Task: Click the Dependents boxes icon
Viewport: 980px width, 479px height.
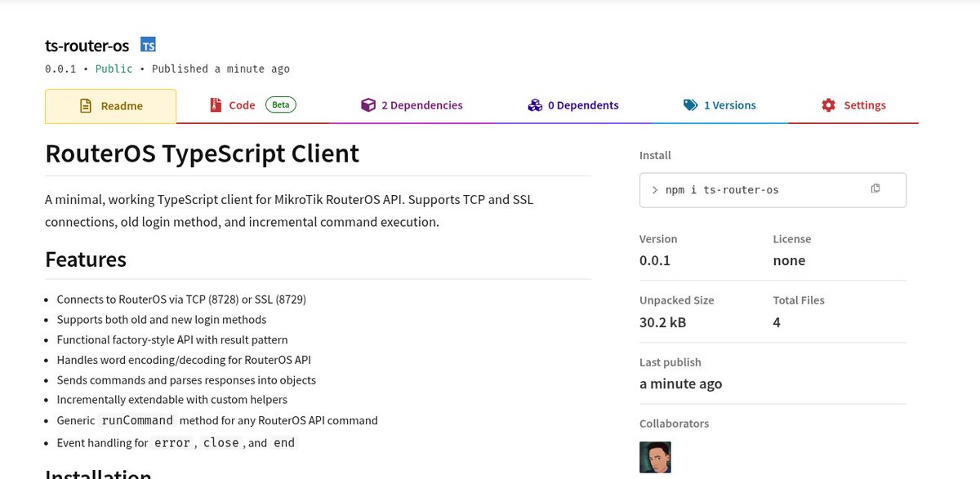Action: coord(535,105)
